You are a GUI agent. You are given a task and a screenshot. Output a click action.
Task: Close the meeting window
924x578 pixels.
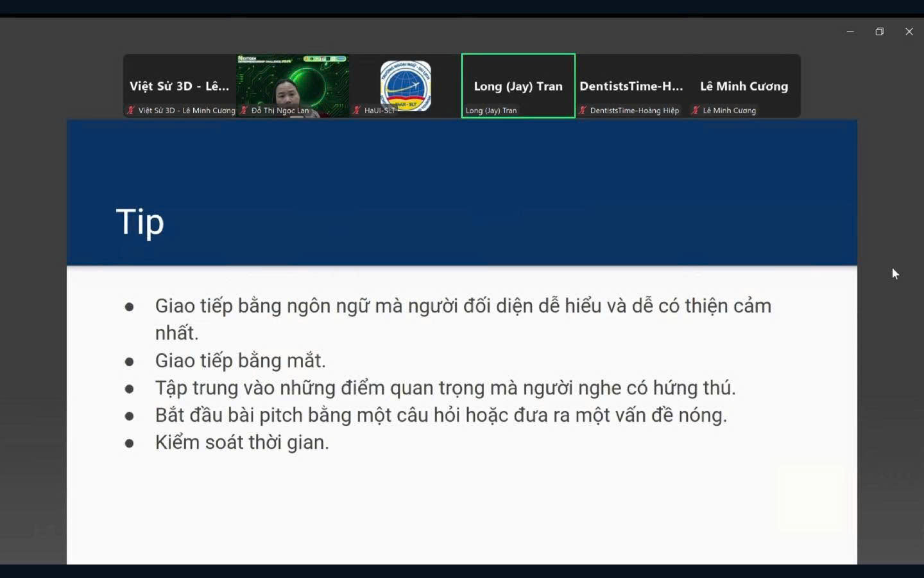tap(909, 31)
